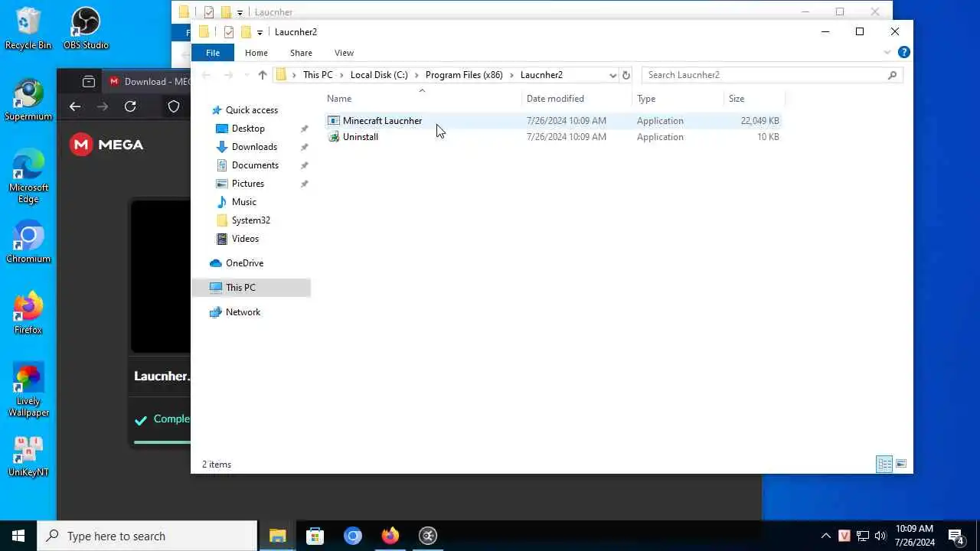
Task: Select the Uninstall application file
Action: click(553, 137)
